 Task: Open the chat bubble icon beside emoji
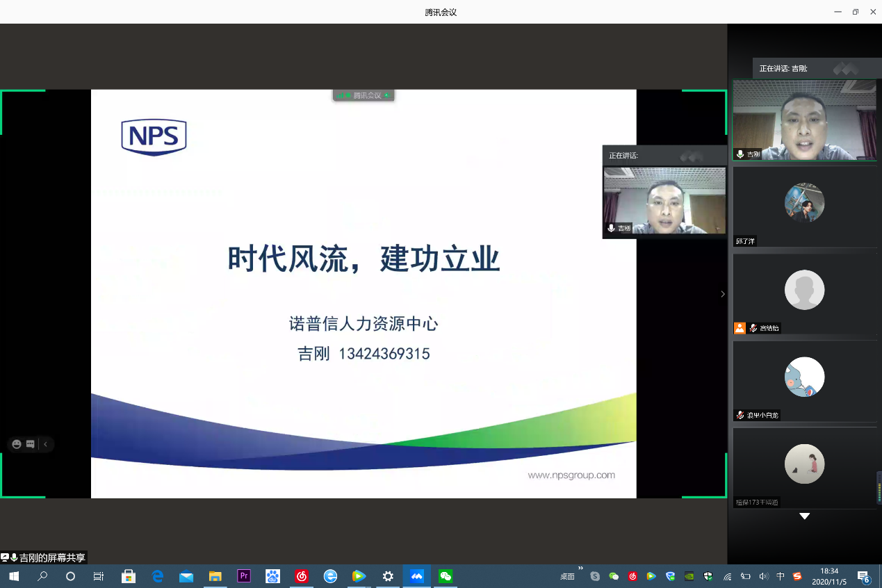click(x=31, y=444)
